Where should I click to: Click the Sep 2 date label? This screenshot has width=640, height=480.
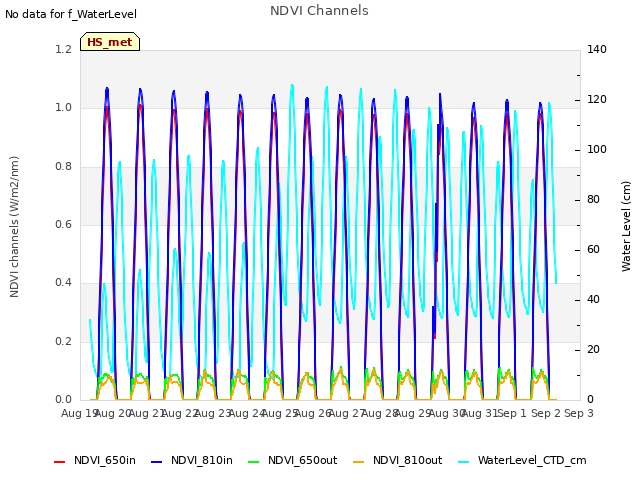tap(545, 413)
